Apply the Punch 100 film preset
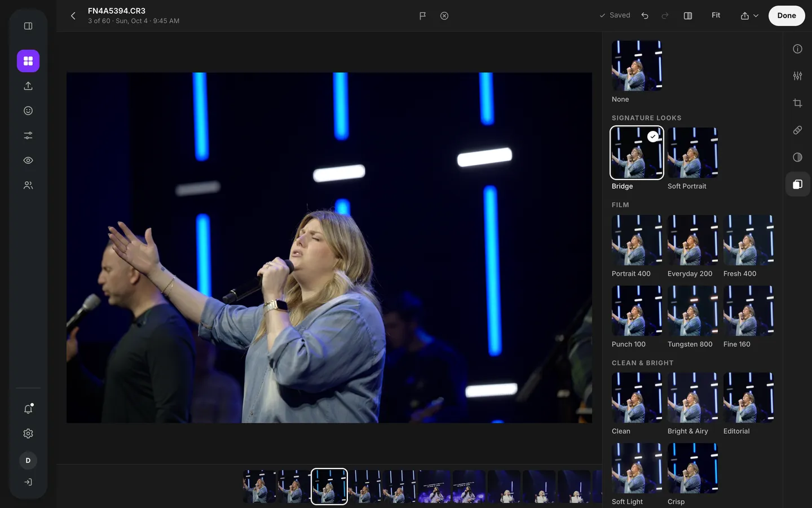The height and width of the screenshot is (508, 812). click(637, 310)
